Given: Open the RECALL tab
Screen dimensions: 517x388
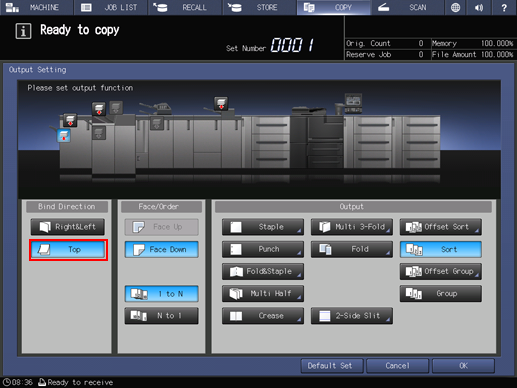Looking at the screenshot, I should click(185, 7).
